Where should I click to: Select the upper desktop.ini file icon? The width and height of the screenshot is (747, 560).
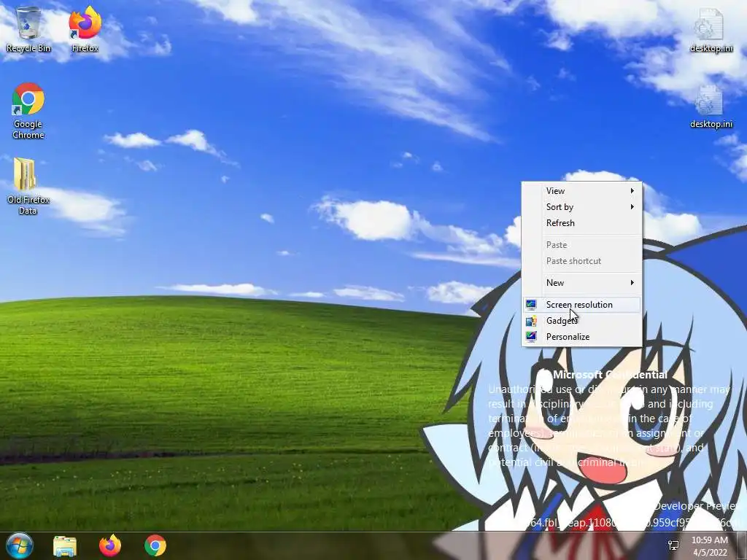711,29
